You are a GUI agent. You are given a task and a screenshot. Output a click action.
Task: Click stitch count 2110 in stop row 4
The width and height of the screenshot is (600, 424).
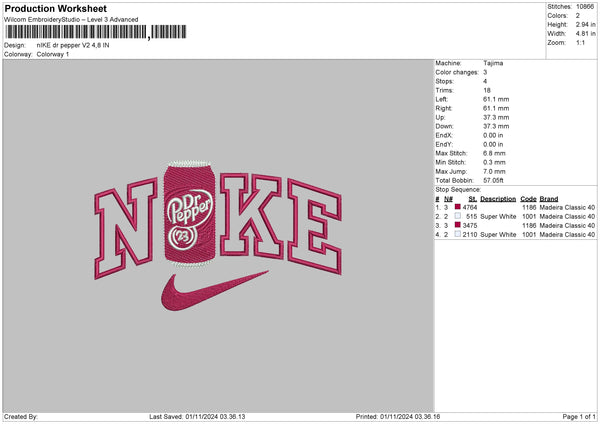tap(470, 235)
